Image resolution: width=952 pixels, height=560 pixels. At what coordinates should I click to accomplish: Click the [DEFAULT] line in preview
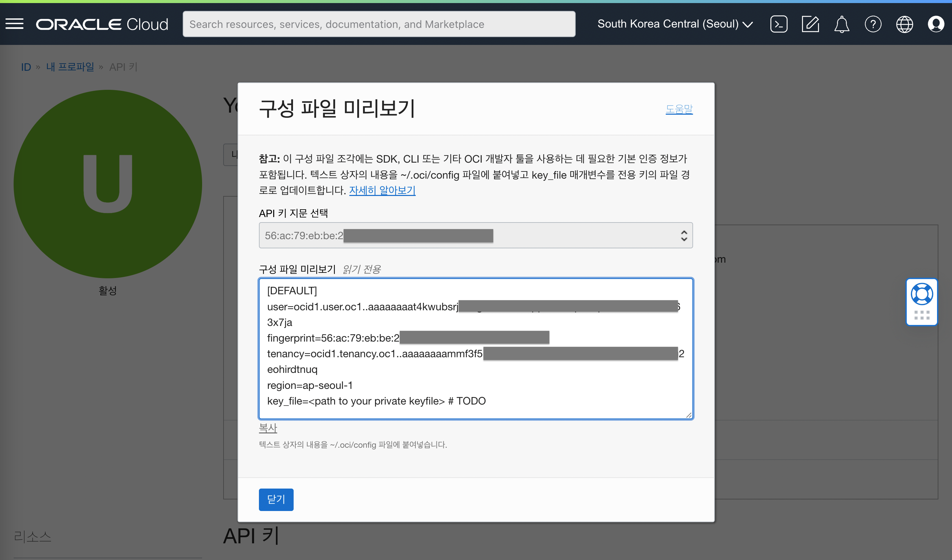click(292, 291)
